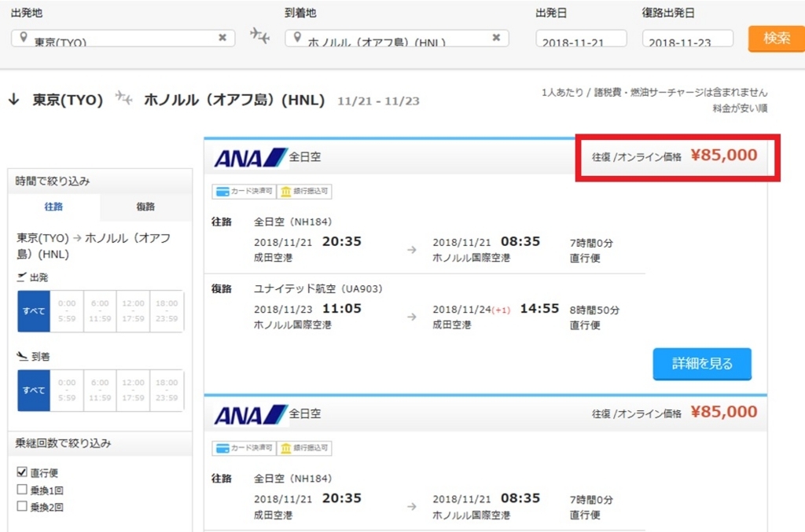Click the ¥85,000 price in the second card
Screen dimensions: 805x532
(x=724, y=412)
